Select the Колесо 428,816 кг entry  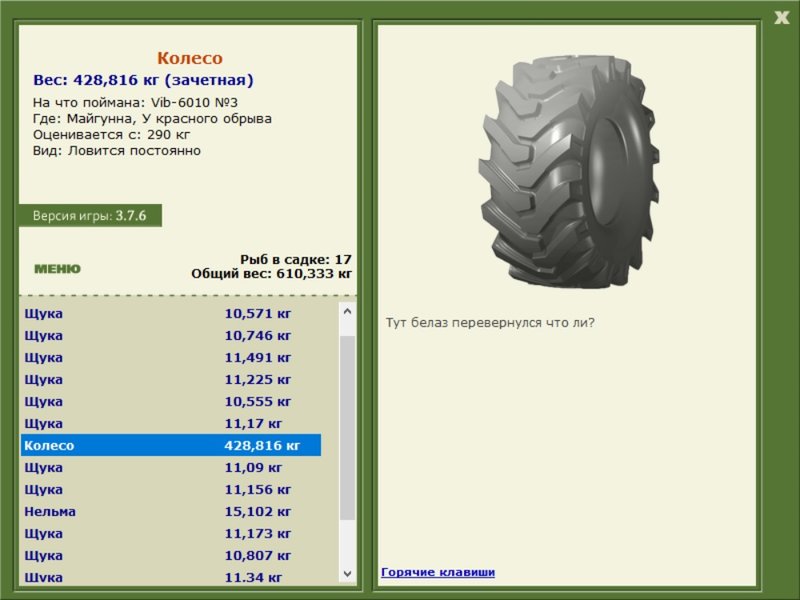pos(171,445)
